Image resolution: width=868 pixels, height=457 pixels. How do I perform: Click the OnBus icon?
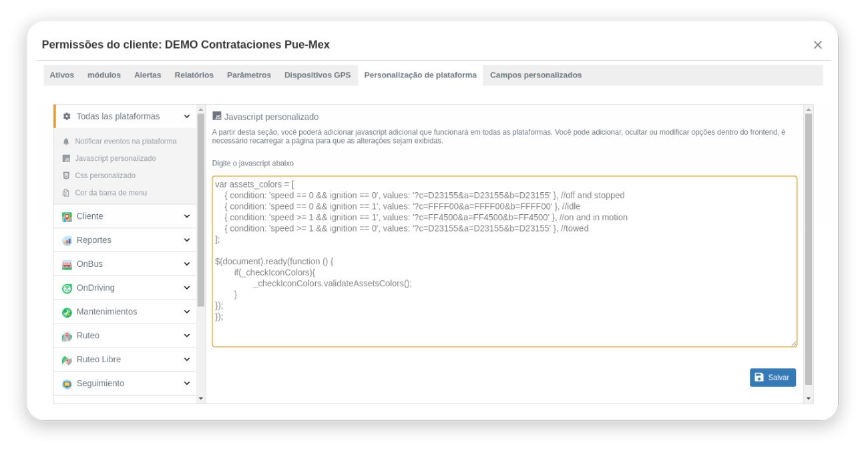[x=67, y=265]
